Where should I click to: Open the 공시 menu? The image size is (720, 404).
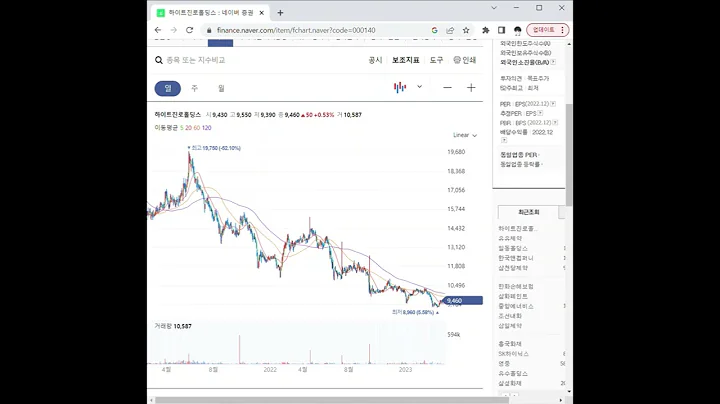(375, 60)
